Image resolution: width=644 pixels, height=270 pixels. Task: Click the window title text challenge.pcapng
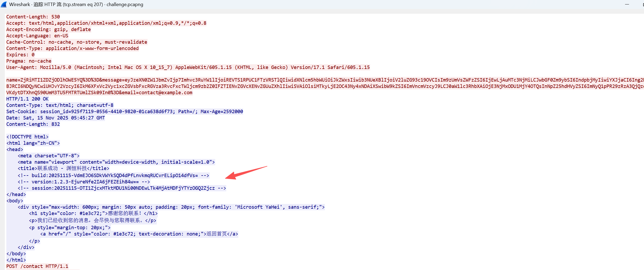pyautogui.click(x=125, y=4)
